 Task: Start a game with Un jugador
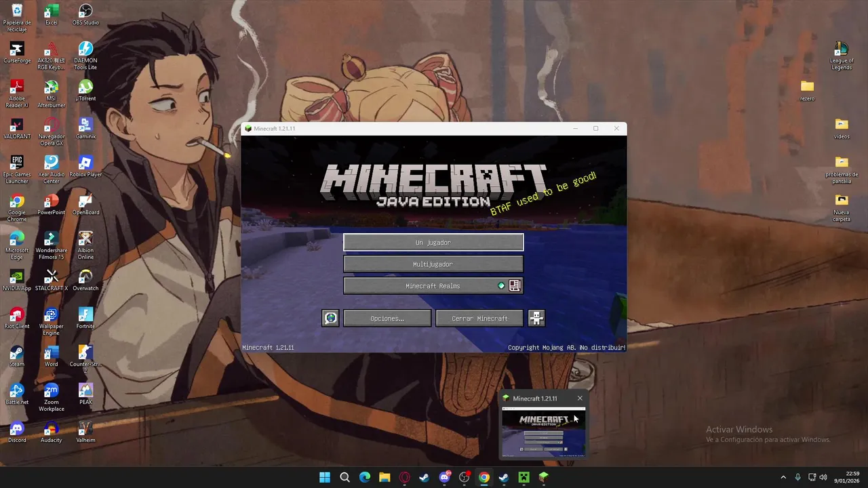pyautogui.click(x=433, y=242)
